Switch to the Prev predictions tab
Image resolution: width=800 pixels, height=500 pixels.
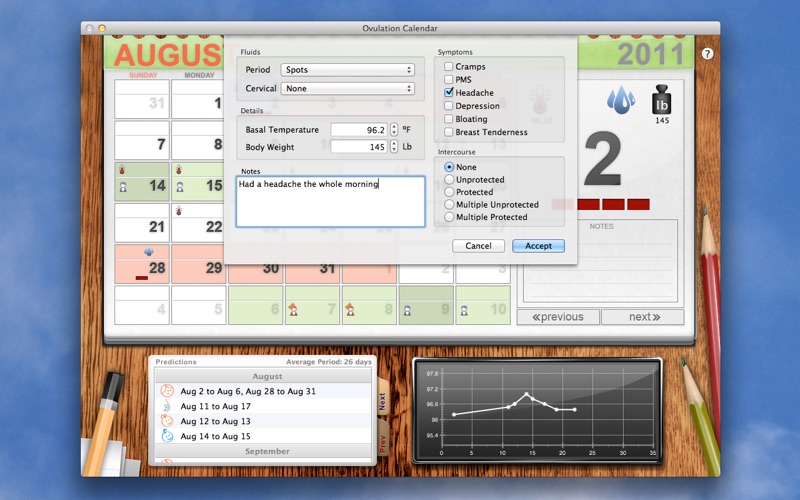point(381,443)
